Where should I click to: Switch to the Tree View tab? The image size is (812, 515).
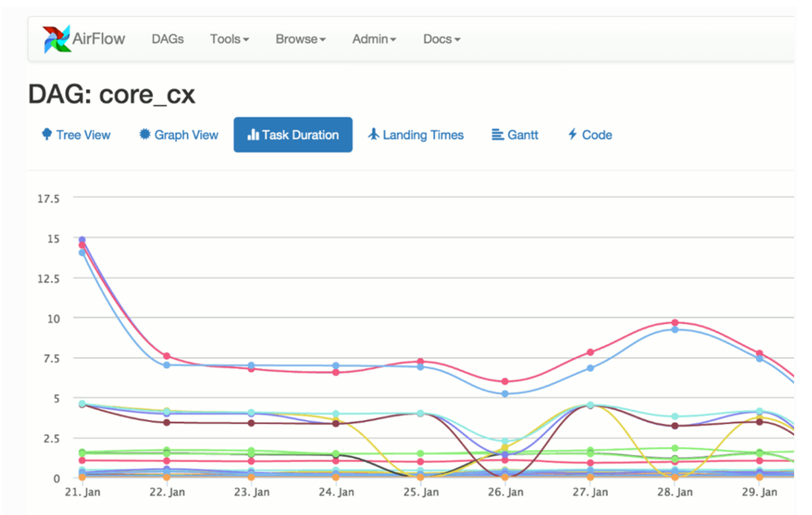pos(76,135)
